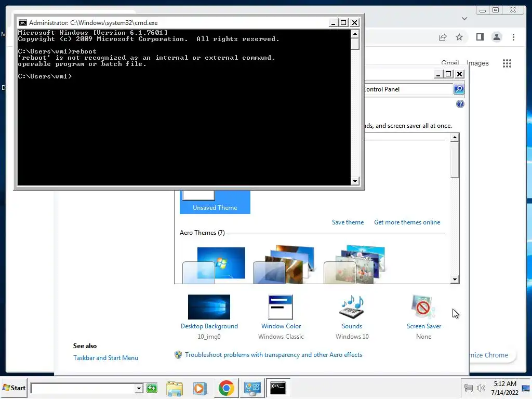
Task: Launch Windows Media Player from the taskbar
Action: tap(200, 388)
